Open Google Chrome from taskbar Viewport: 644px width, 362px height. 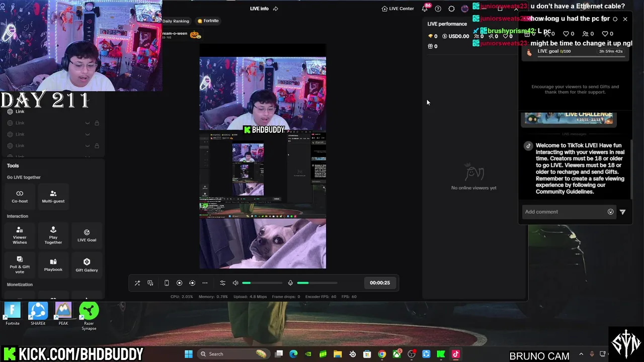tap(382, 354)
